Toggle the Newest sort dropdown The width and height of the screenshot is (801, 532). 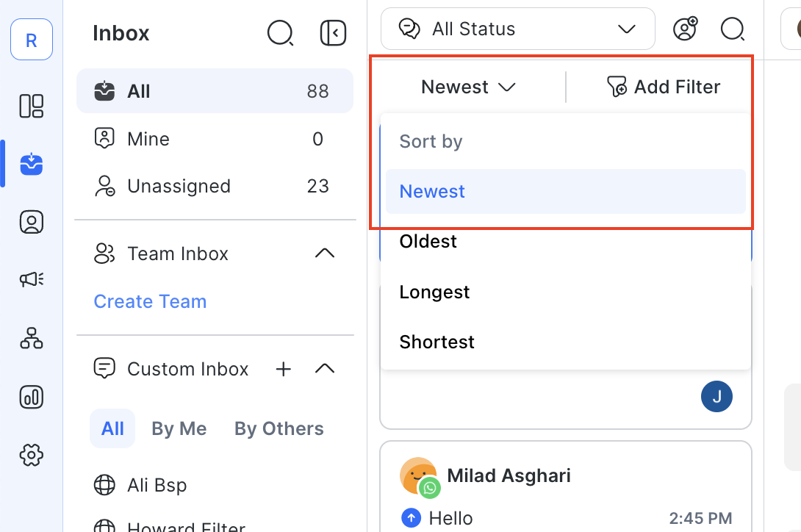(468, 87)
